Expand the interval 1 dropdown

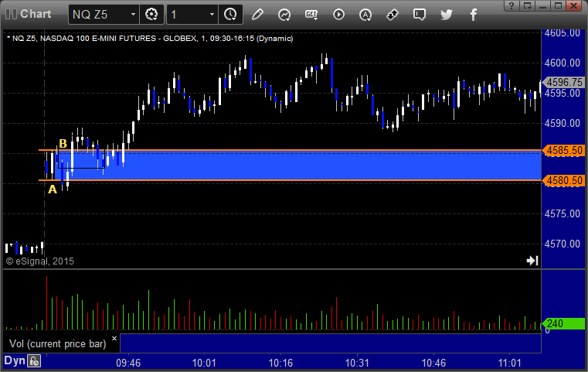tap(212, 15)
